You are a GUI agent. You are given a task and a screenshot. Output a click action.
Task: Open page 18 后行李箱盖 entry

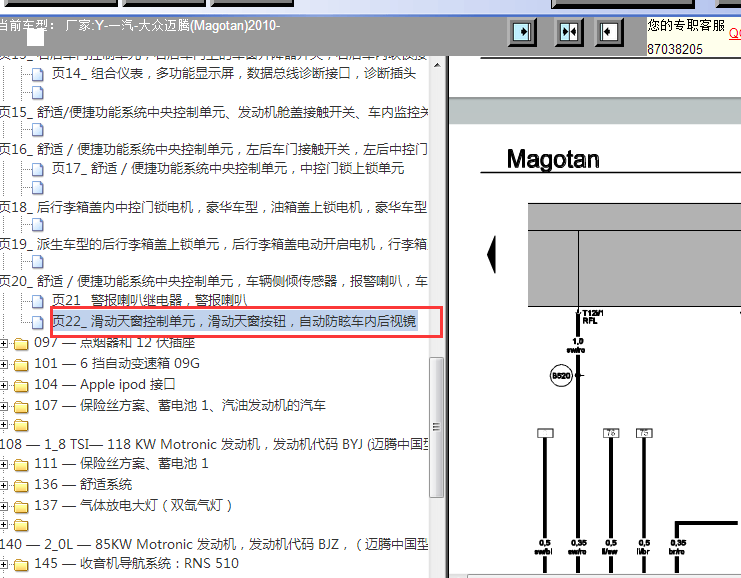pyautogui.click(x=214, y=207)
